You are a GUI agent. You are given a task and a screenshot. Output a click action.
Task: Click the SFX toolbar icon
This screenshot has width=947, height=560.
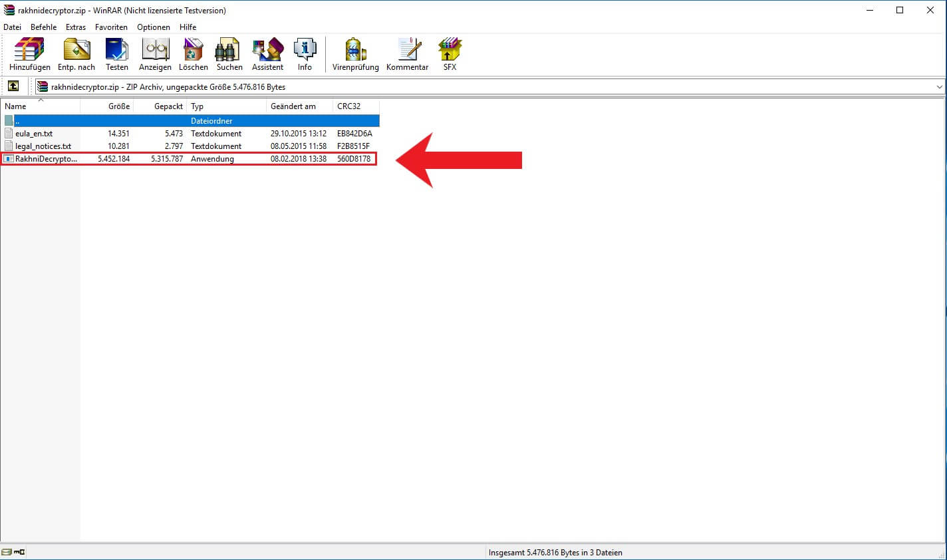pos(450,49)
